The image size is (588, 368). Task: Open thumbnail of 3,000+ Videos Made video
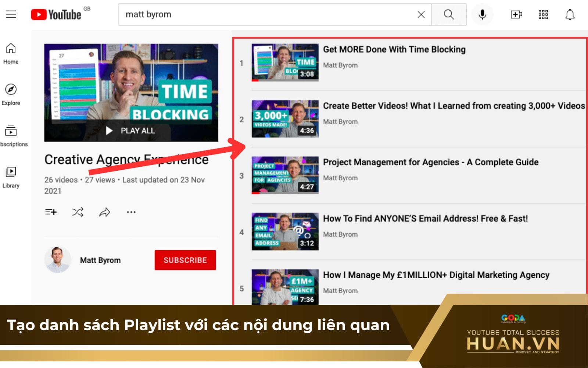point(285,119)
